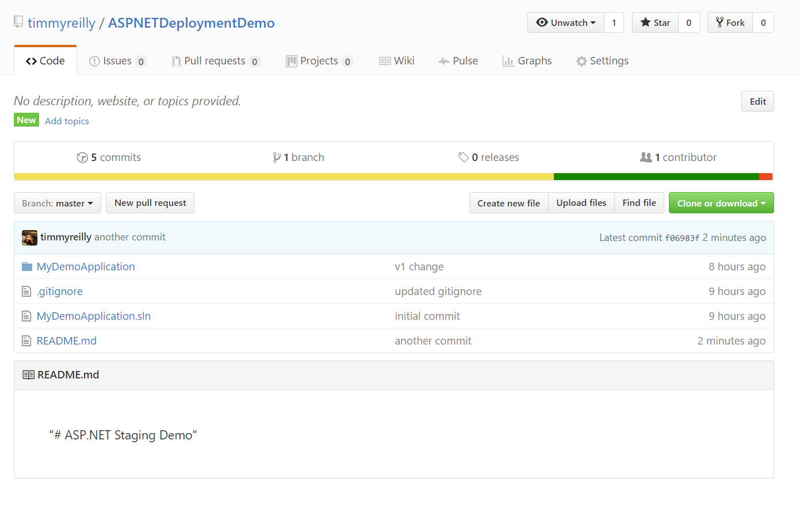Star this repository
800x532 pixels.
pyautogui.click(x=655, y=22)
